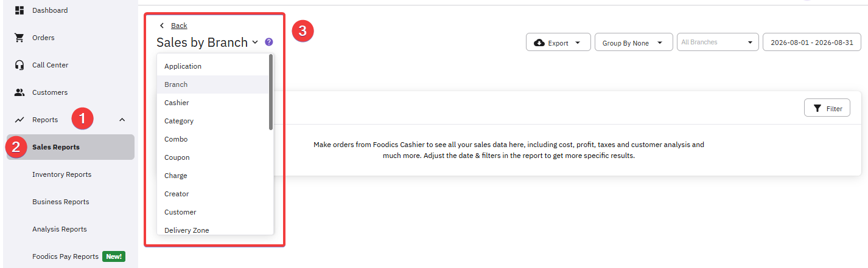
Task: Open the Group By None dropdown
Action: pos(633,43)
